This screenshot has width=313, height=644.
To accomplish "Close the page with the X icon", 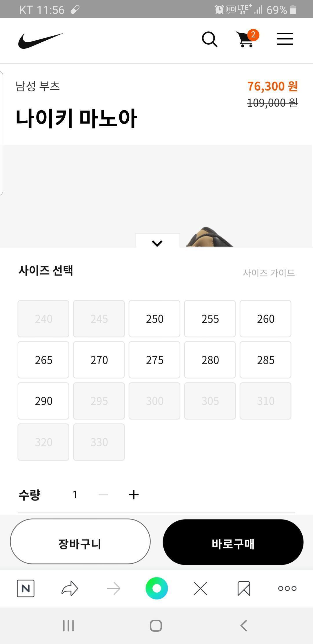I will tap(200, 588).
